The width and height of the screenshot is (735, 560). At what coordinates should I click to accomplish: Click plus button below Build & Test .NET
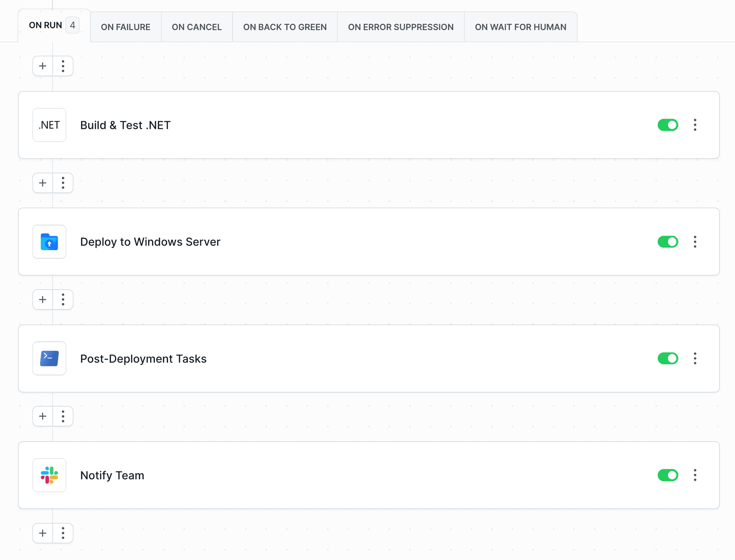pyautogui.click(x=43, y=183)
